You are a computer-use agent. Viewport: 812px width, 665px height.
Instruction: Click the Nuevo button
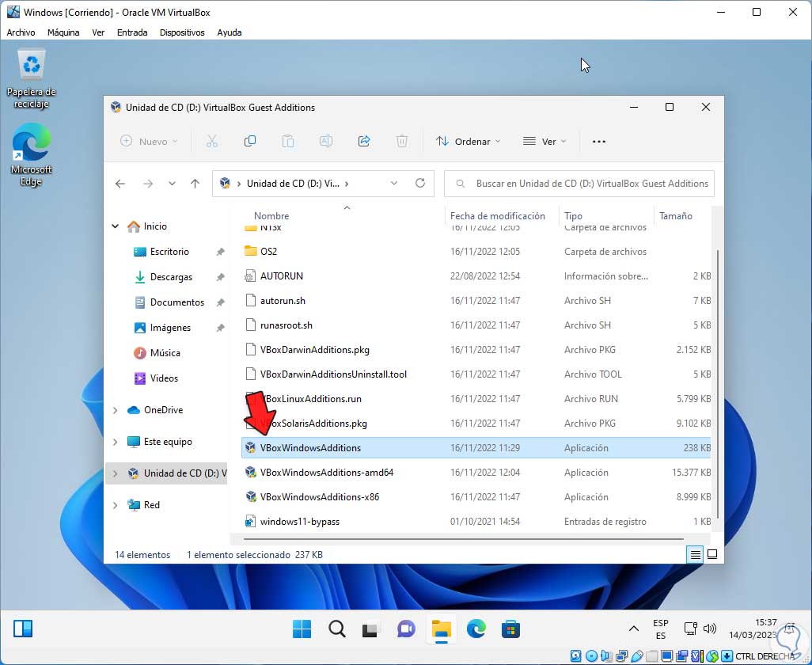pos(149,141)
